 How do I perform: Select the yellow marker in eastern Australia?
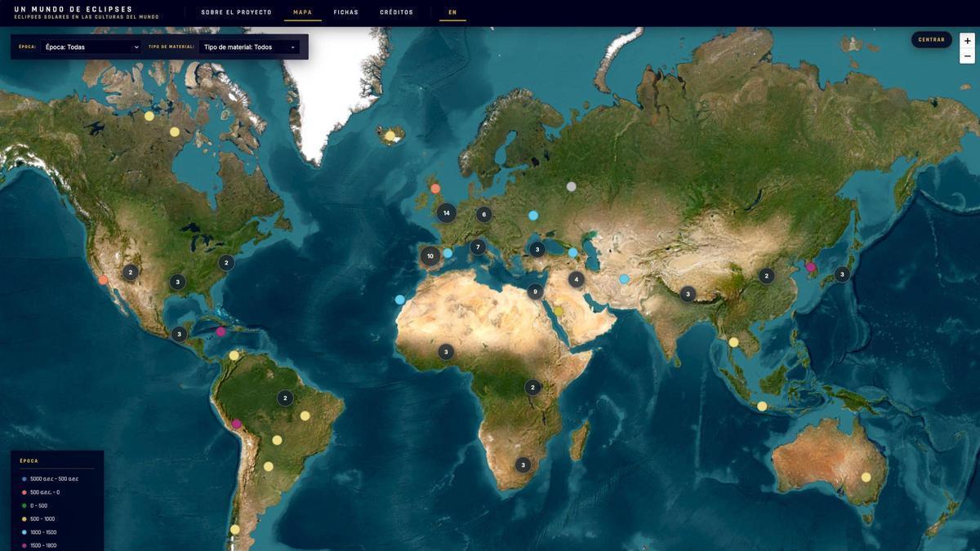click(x=866, y=477)
